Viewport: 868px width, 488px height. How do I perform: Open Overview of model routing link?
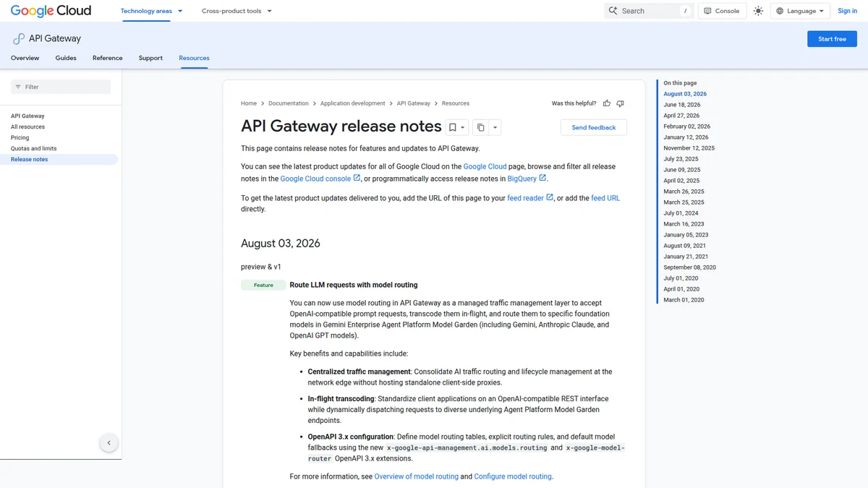[x=417, y=476]
